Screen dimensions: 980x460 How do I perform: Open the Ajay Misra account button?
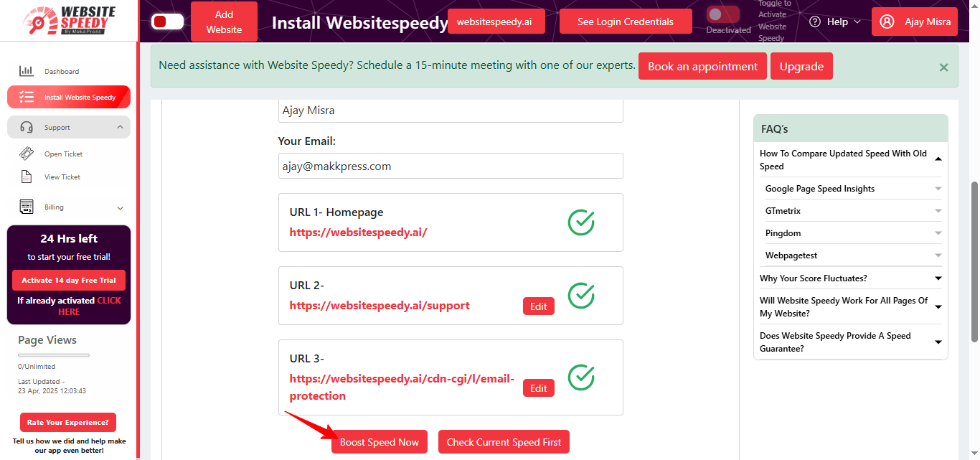click(x=915, y=22)
